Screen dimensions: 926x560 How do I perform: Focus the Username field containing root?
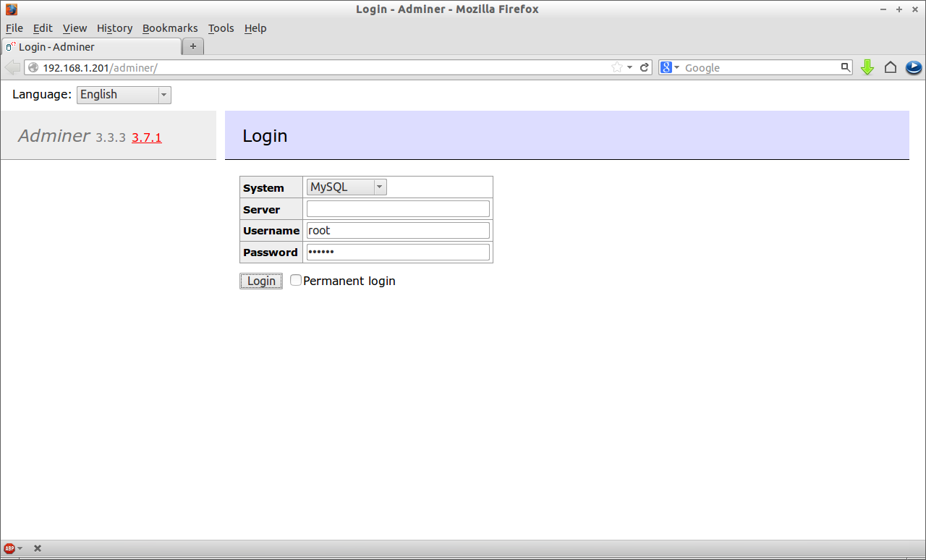tap(398, 231)
